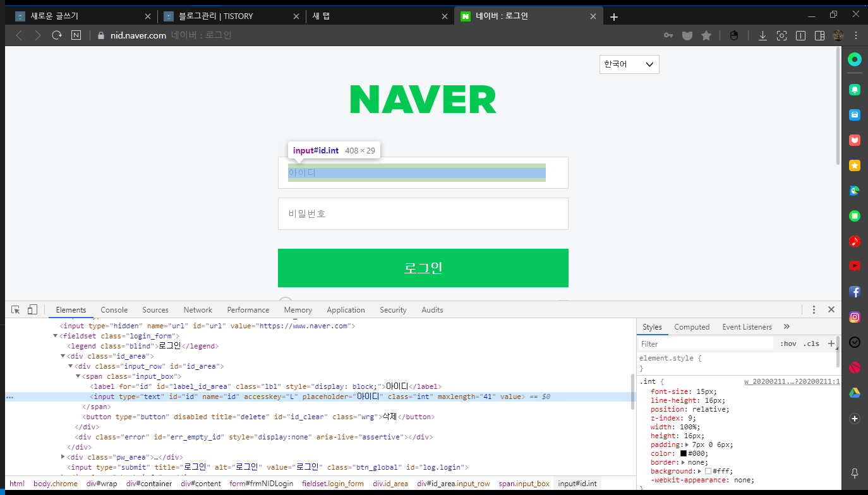Go back with the browser back arrow
The width and height of the screenshot is (868, 495).
click(x=19, y=35)
